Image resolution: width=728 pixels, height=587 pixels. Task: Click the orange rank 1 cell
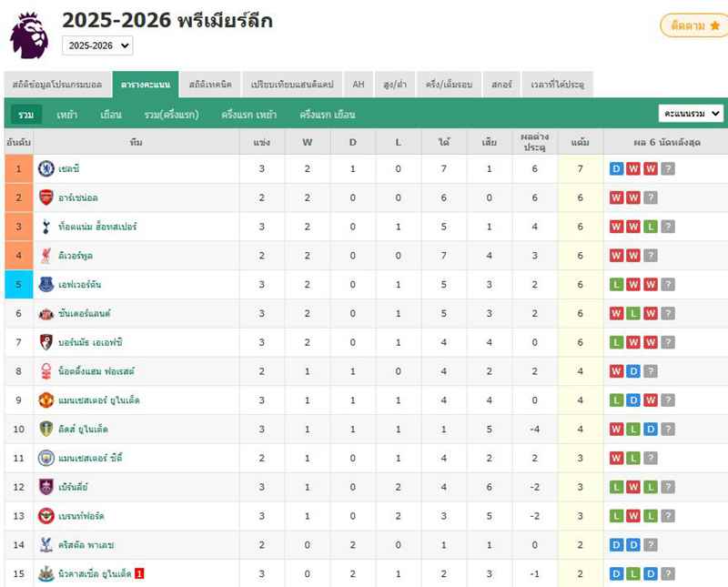(x=18, y=168)
